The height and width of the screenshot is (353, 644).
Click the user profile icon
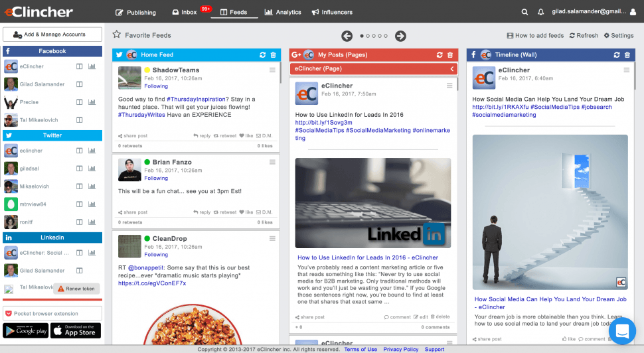[x=633, y=13]
